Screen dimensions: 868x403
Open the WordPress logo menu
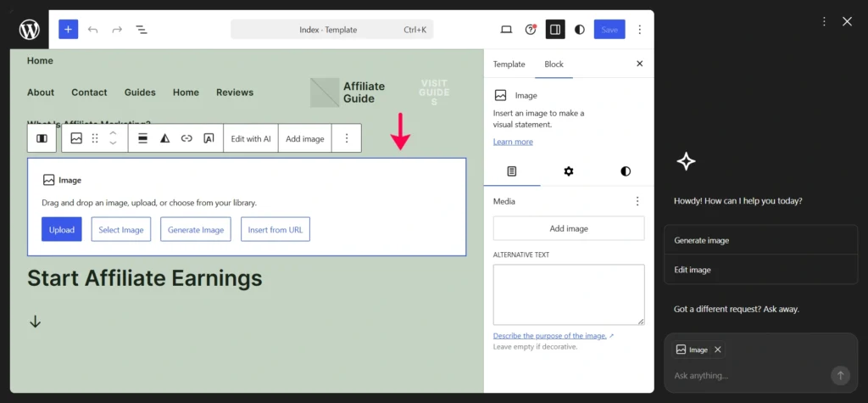(x=30, y=30)
